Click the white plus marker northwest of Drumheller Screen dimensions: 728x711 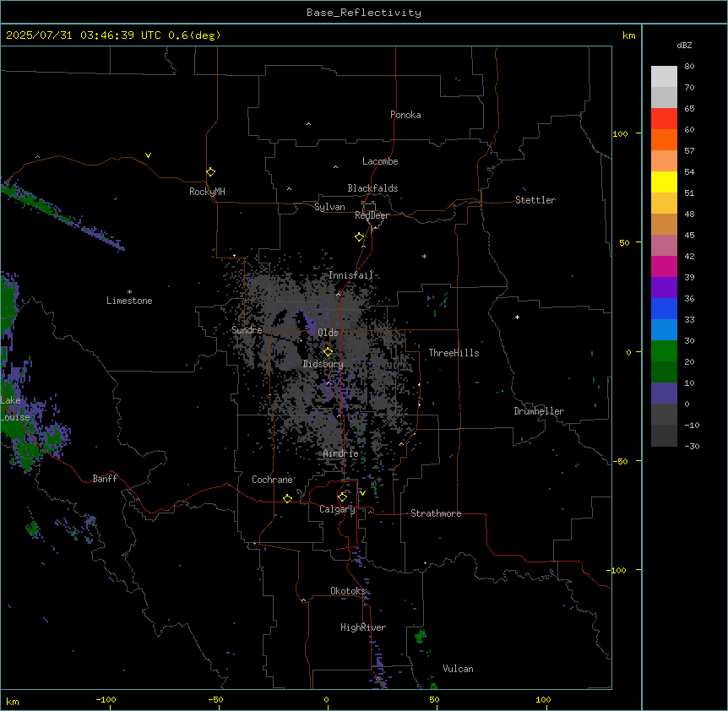(517, 317)
